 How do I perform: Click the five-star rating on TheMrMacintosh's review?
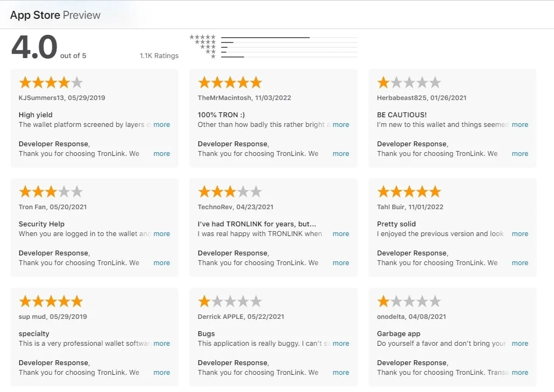(x=230, y=83)
